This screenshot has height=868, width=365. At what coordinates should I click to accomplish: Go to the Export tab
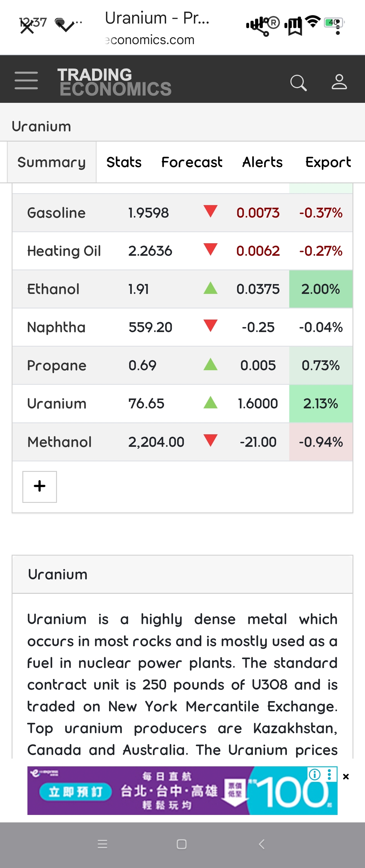click(x=328, y=162)
